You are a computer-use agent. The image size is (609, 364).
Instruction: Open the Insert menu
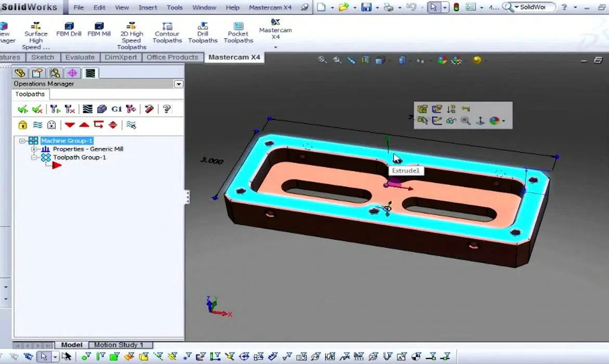tap(148, 7)
